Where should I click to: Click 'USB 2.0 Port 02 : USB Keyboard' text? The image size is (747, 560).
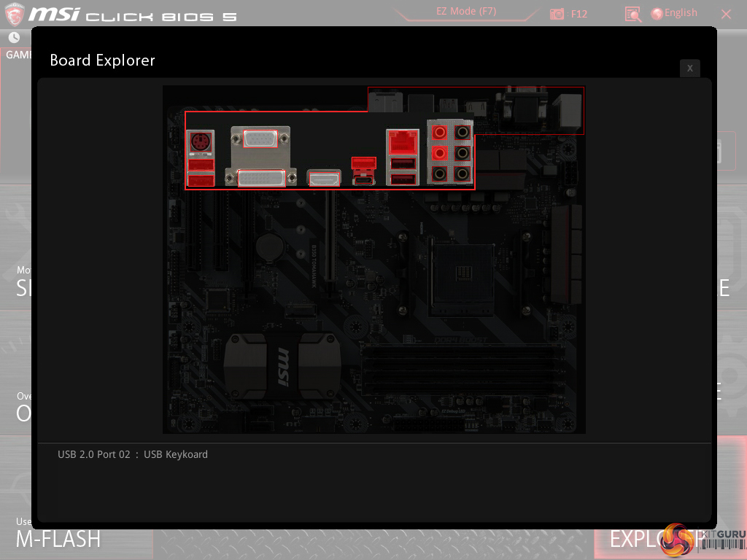(133, 454)
